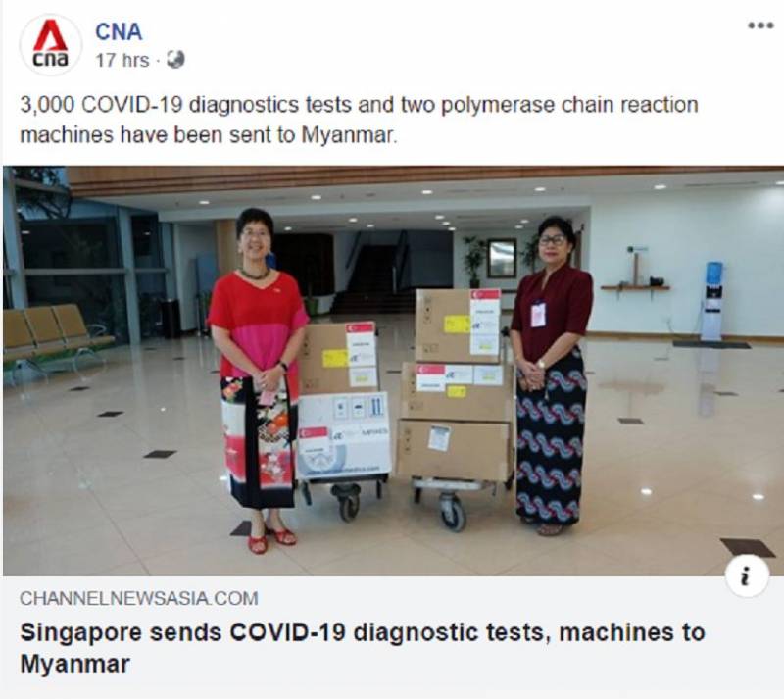Screen dimensions: 784x699
Task: Click the CNA red logo avatar
Action: pos(51,44)
